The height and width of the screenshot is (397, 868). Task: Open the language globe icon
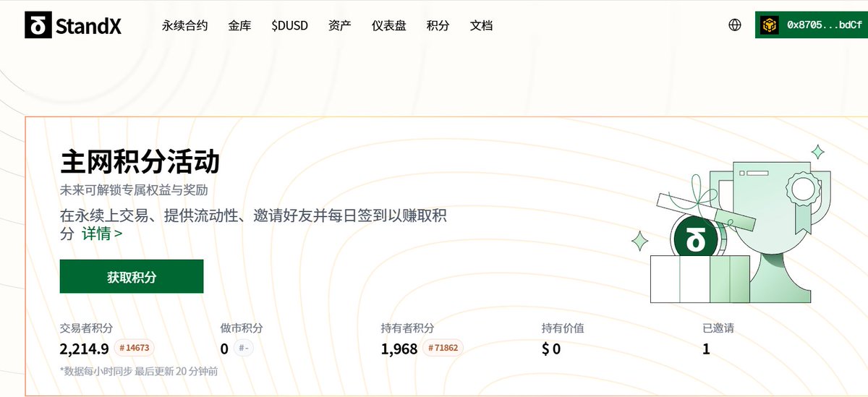tap(735, 25)
